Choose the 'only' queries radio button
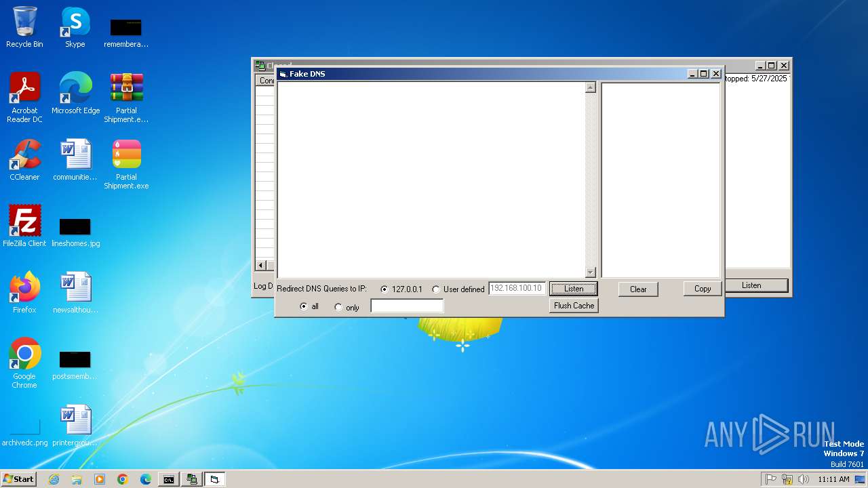This screenshot has height=488, width=868. (x=338, y=308)
